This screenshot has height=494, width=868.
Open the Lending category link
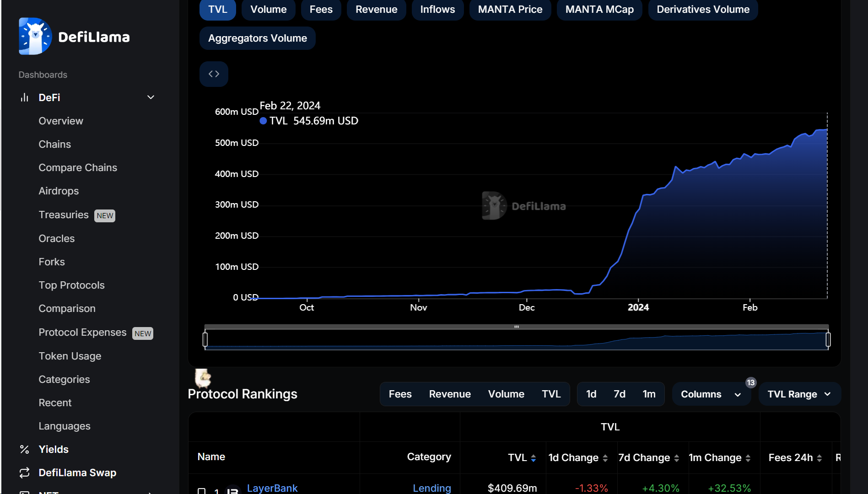click(x=432, y=488)
